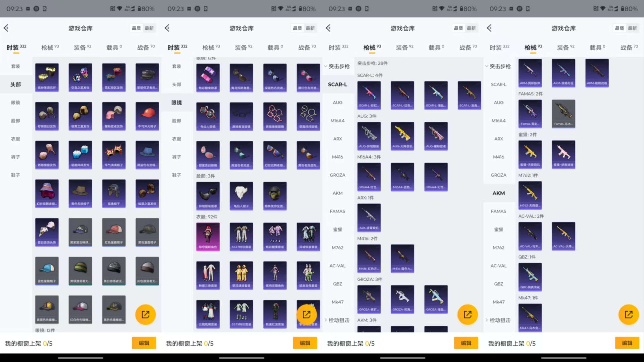
Task: Select the GROZA-海盐 assault rifle skin
Action: 436,299
